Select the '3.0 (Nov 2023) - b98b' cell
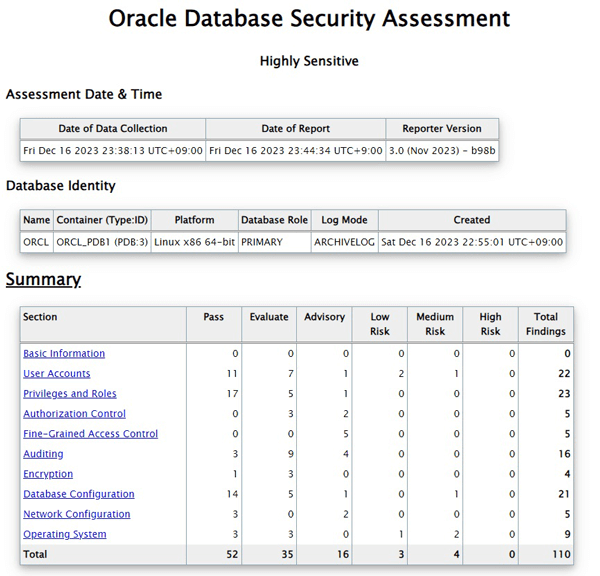The height and width of the screenshot is (576, 600). pos(442,150)
